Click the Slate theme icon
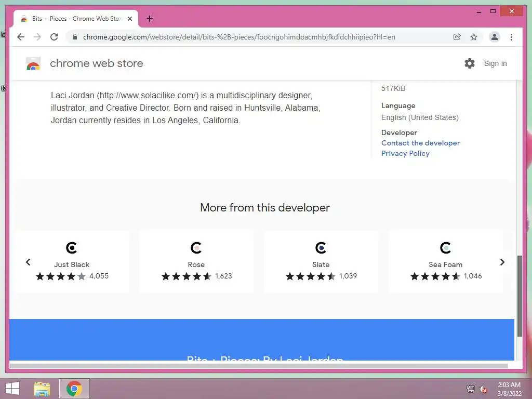Screen dimensions: 532x399 click(x=321, y=248)
